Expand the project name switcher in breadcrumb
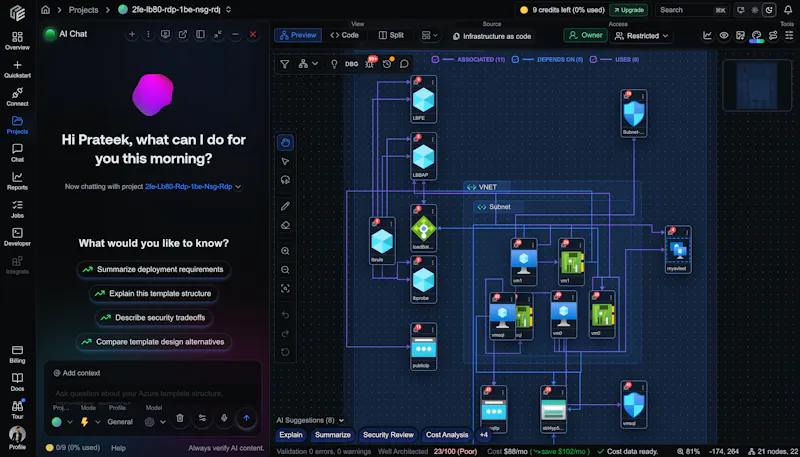Screen dimensions: 800x457 point(228,10)
